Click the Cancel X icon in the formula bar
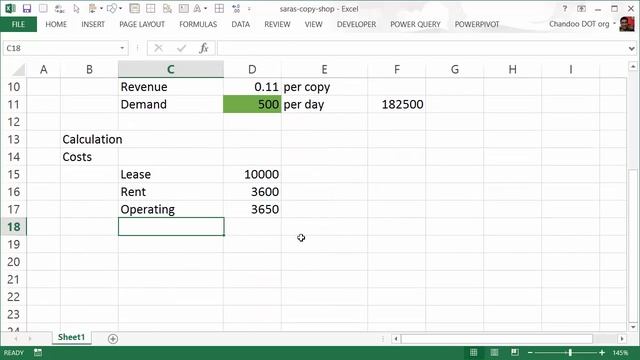 click(159, 48)
